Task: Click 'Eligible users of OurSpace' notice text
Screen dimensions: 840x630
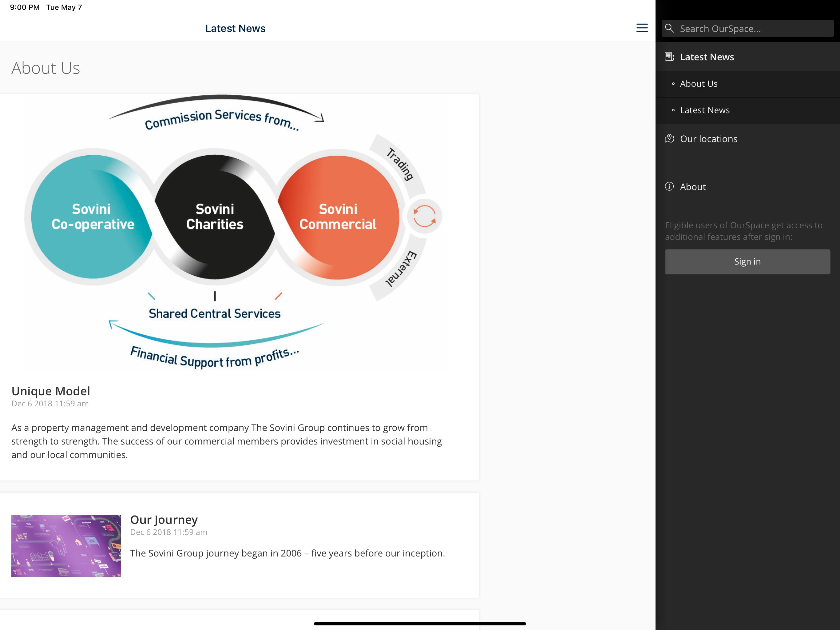Action: coord(743,231)
